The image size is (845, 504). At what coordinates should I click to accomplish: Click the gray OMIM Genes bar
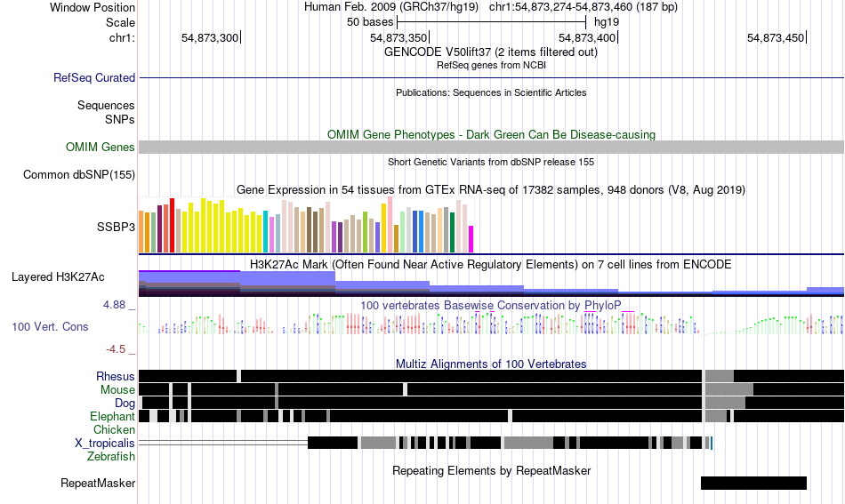(x=491, y=147)
